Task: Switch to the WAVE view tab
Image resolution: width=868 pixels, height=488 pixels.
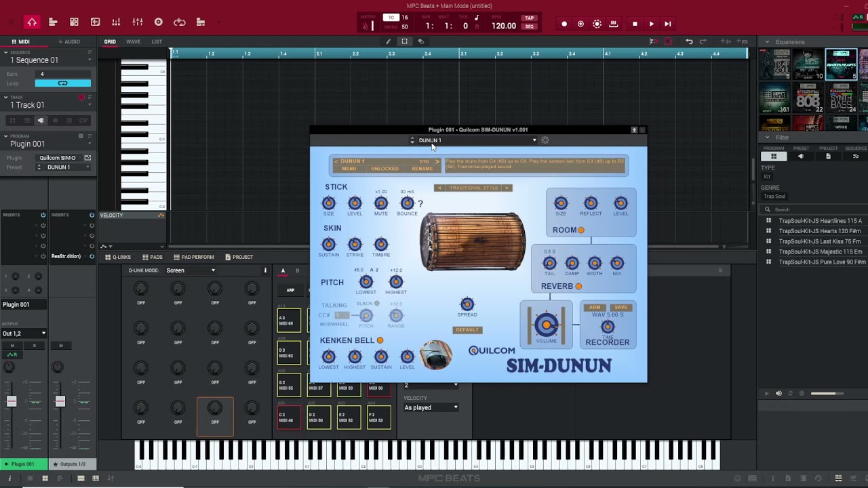Action: point(134,42)
